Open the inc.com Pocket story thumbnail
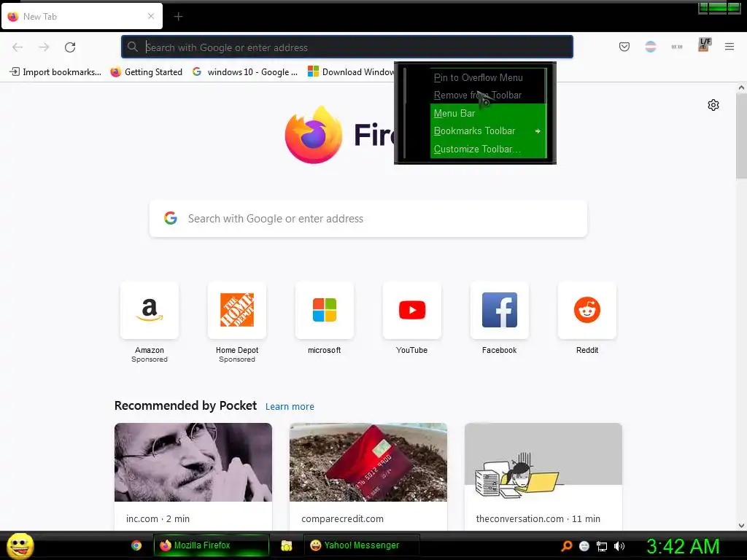This screenshot has height=560, width=747. (193, 462)
